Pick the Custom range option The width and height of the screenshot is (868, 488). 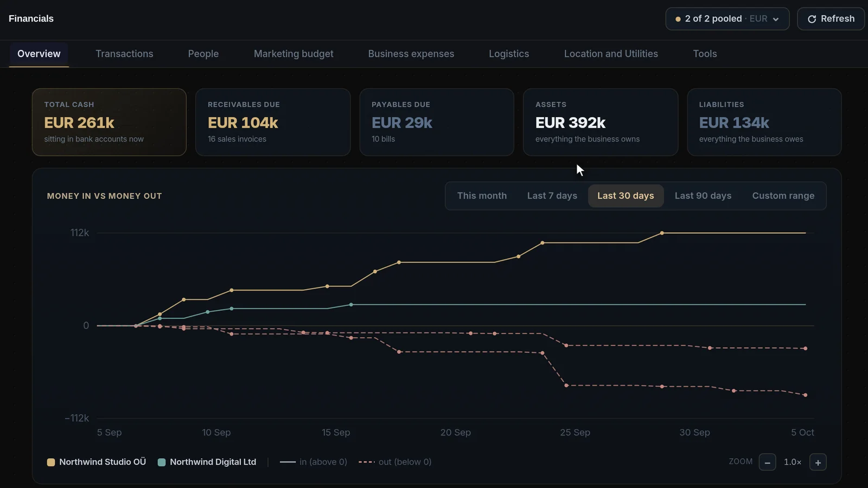pyautogui.click(x=783, y=196)
